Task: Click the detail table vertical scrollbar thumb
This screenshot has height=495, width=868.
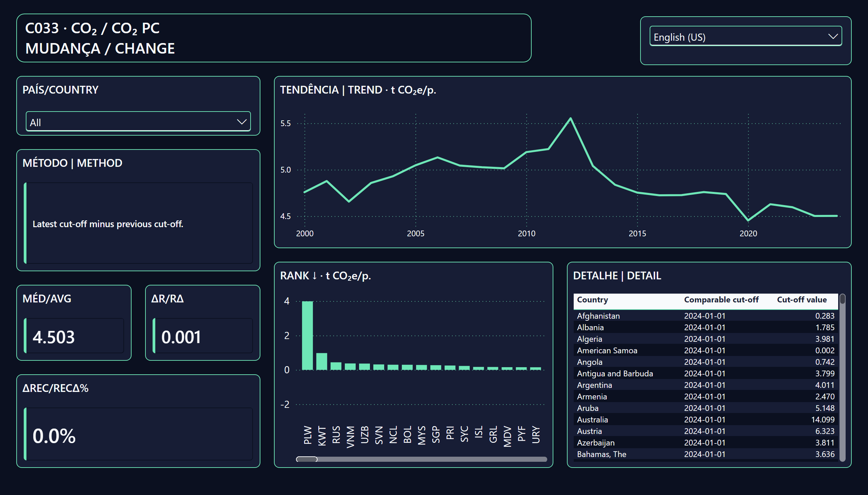Action: [843, 299]
